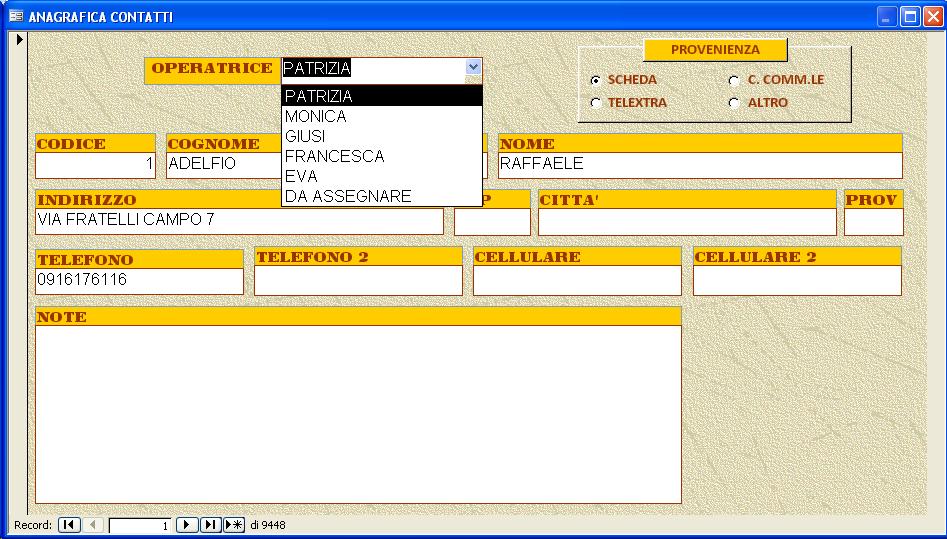The image size is (947, 539).
Task: Click inside the NOTE text area
Action: coord(358,414)
